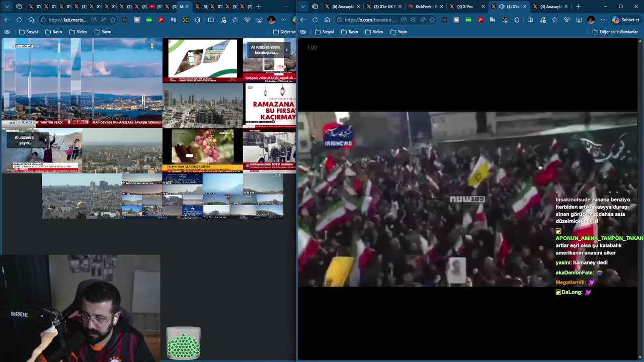Refresh the lab.merts page in left window

coord(19,20)
